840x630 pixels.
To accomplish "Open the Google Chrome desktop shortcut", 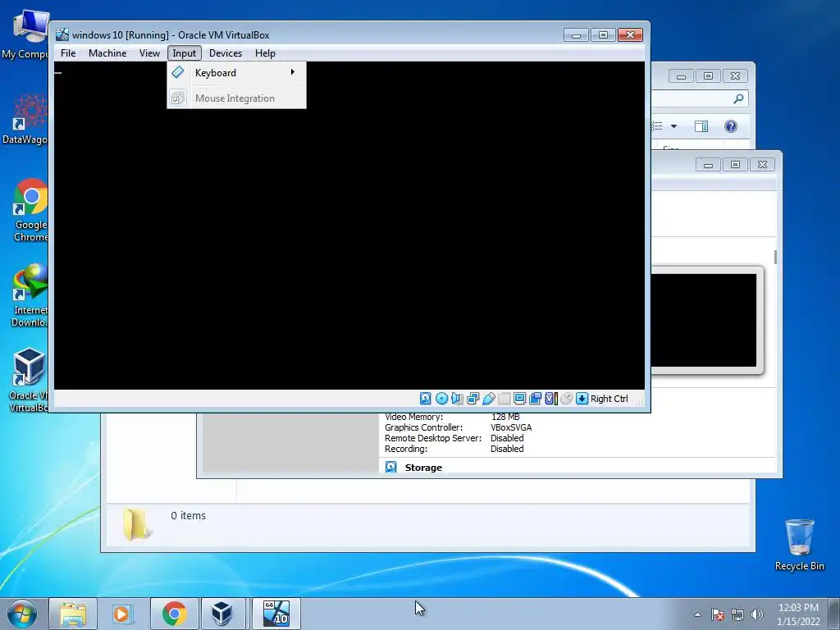I will tap(30, 210).
